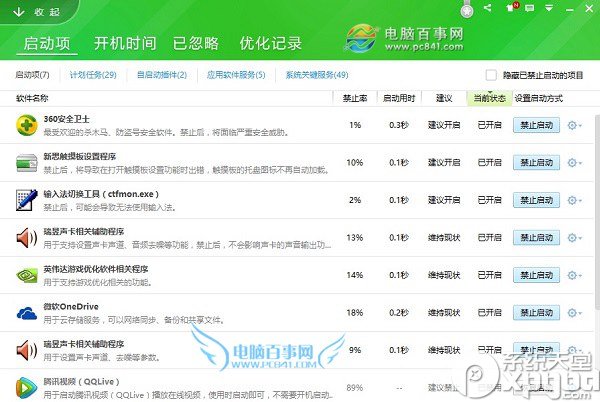This screenshot has height=402, width=600.
Task: Click 禁止启动 for 英伟达游戏优化软件
Action: [536, 275]
